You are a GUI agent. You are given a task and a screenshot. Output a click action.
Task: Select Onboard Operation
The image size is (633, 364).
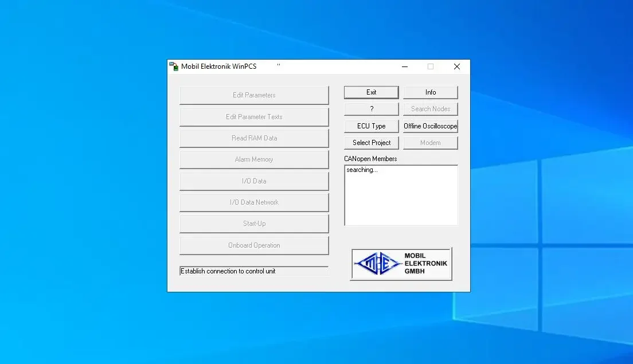254,245
